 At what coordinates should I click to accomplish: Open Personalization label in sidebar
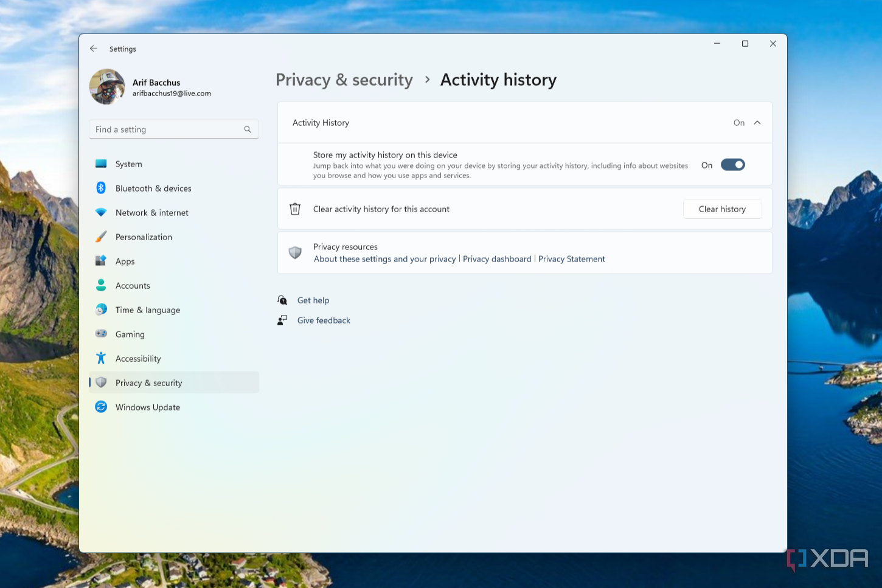pos(144,237)
